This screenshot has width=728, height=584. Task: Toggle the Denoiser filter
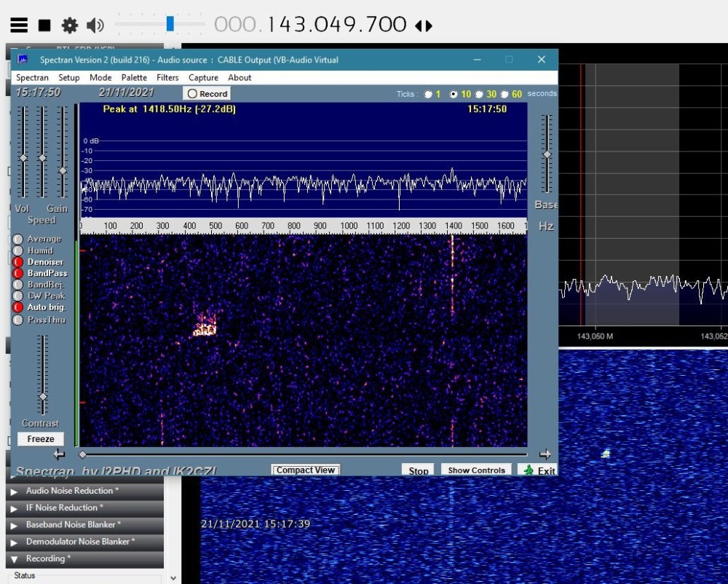[x=18, y=262]
